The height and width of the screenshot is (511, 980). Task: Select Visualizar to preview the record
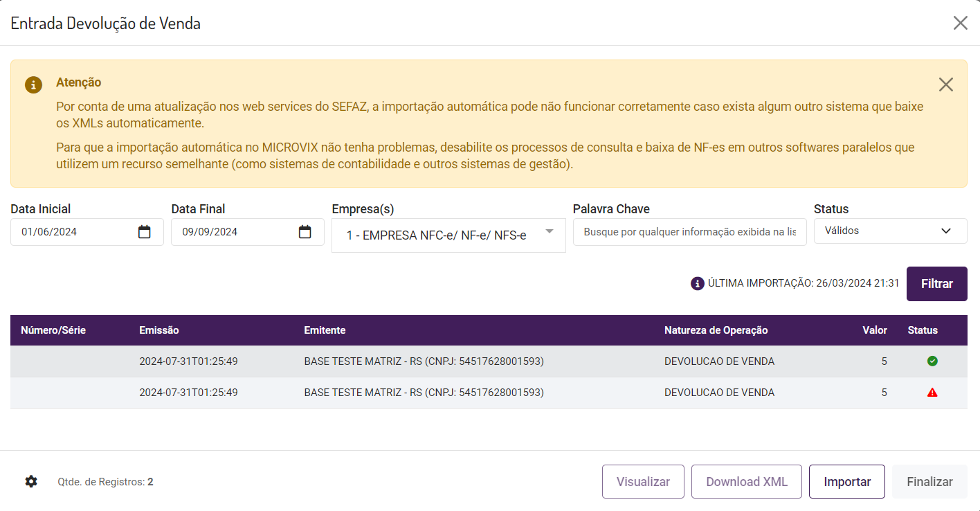point(643,481)
